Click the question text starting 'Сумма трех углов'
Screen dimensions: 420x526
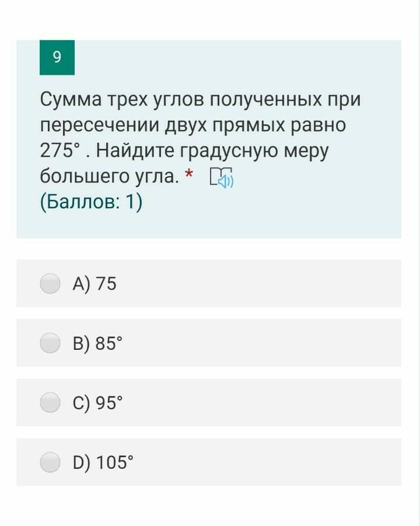click(200, 138)
